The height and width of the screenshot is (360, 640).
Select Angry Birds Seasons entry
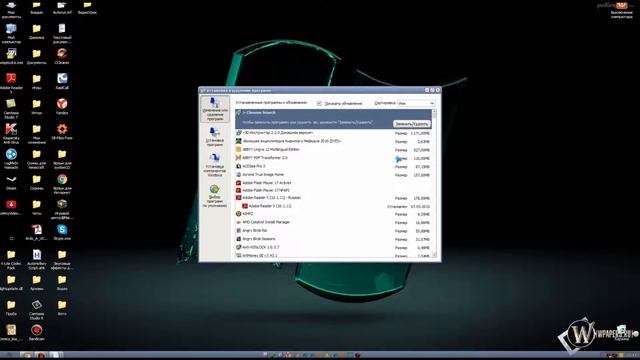333,239
